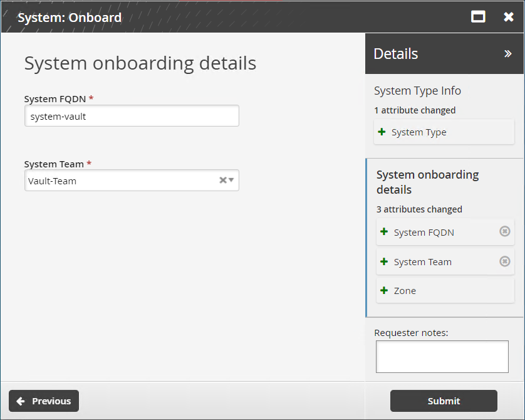Viewport: 525px width, 420px height.
Task: Select the System Type attribute item
Action: pyautogui.click(x=445, y=132)
